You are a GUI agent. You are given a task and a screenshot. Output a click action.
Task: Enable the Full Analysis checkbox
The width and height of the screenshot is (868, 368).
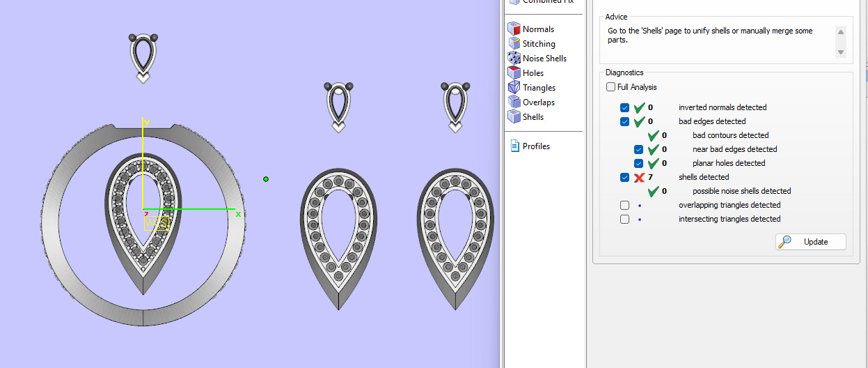click(x=610, y=87)
